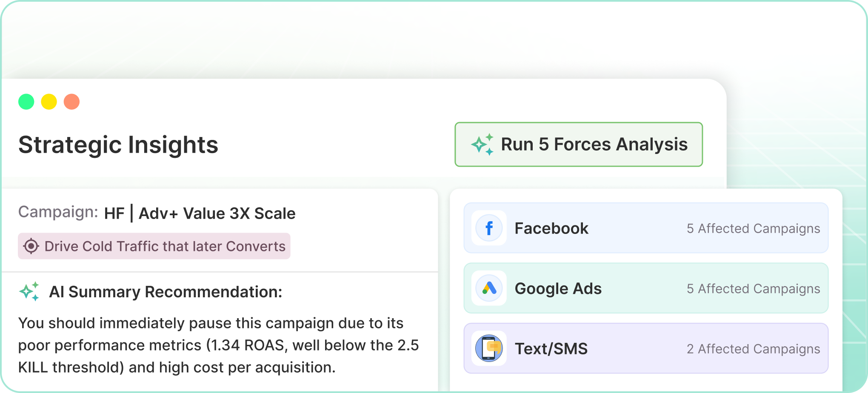868x393 pixels.
Task: Click the yellow traffic light dot
Action: point(48,101)
